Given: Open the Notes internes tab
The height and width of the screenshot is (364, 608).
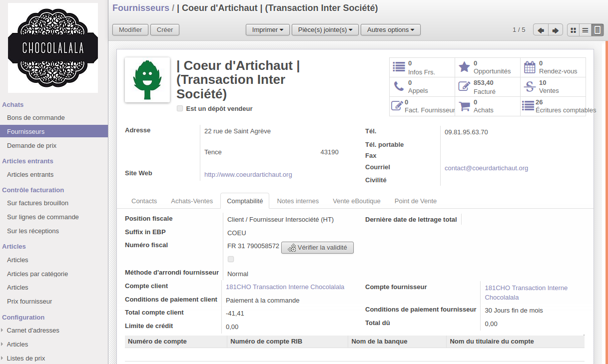Looking at the screenshot, I should (x=298, y=201).
